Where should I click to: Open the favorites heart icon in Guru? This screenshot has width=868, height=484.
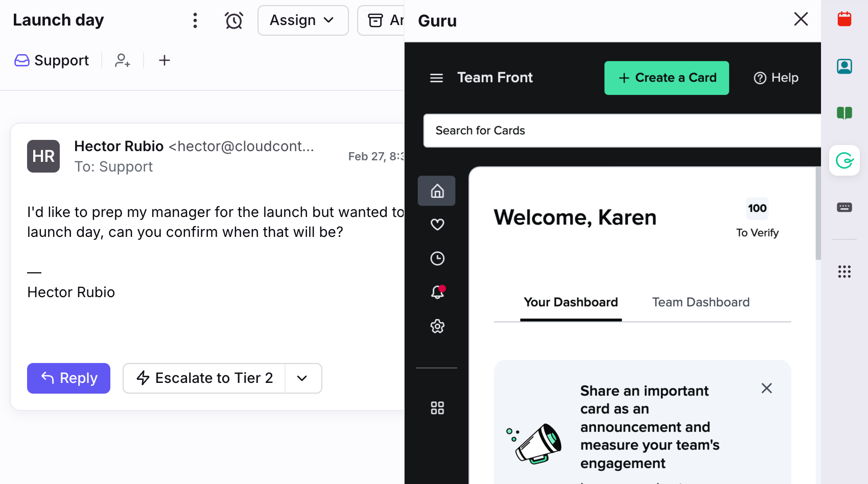tap(437, 225)
